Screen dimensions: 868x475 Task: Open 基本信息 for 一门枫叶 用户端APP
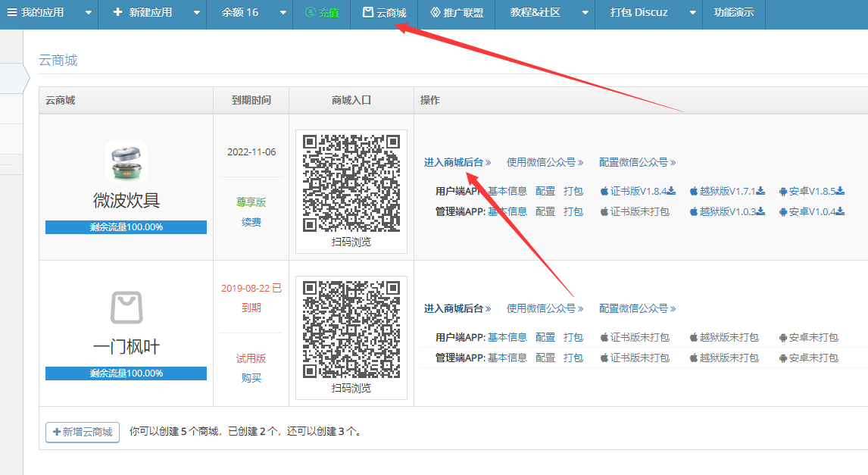pos(507,337)
